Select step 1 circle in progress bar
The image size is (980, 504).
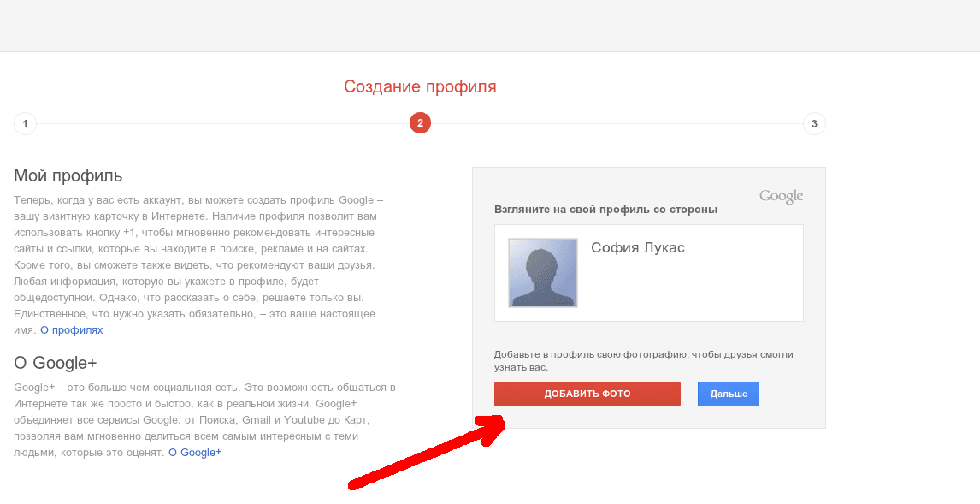tap(25, 124)
